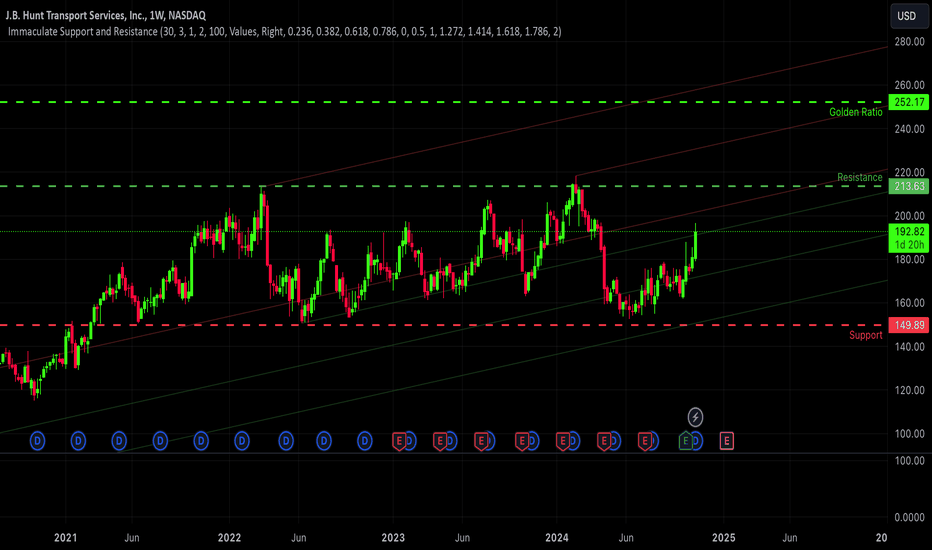This screenshot has width=932, height=550.
Task: Click the Golden Ratio line label
Action: [x=855, y=112]
